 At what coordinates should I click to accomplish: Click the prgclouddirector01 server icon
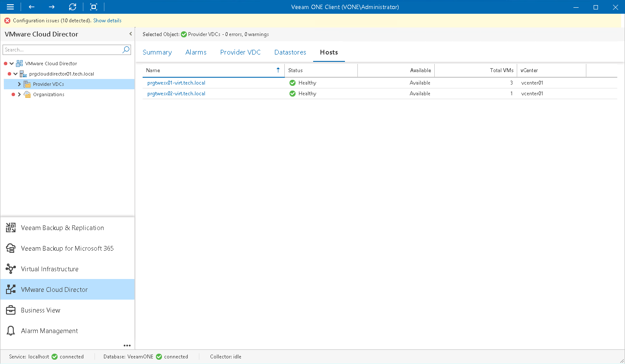coord(23,74)
